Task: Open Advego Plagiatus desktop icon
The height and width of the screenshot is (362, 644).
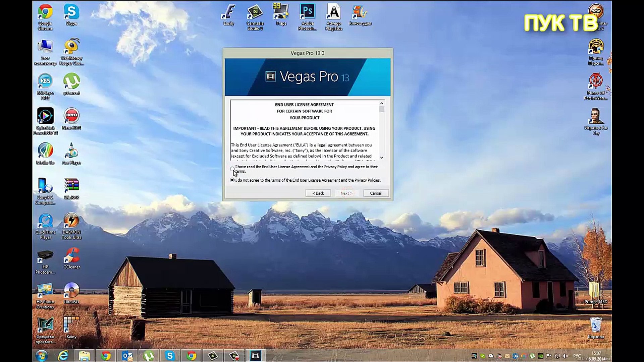Action: tap(334, 17)
